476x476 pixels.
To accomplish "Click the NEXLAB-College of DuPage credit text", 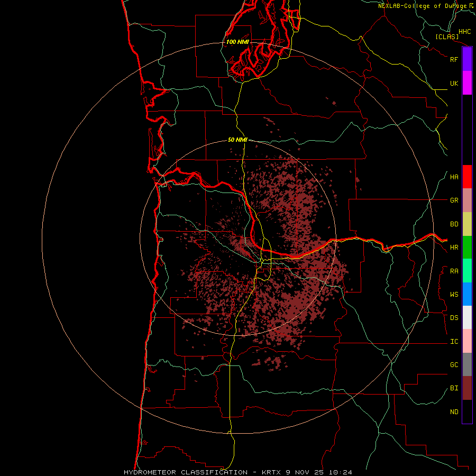I will click(x=422, y=6).
